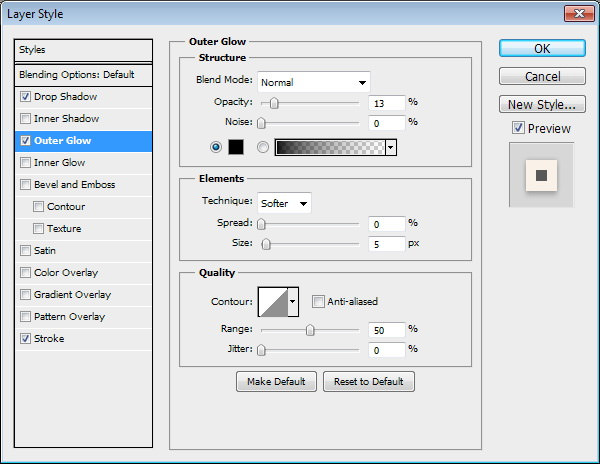Close the Layer Style dialog
This screenshot has width=600, height=464.
579,14
